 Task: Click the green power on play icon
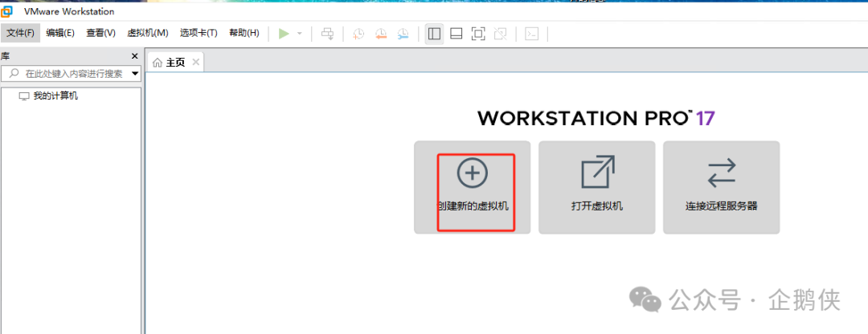284,34
